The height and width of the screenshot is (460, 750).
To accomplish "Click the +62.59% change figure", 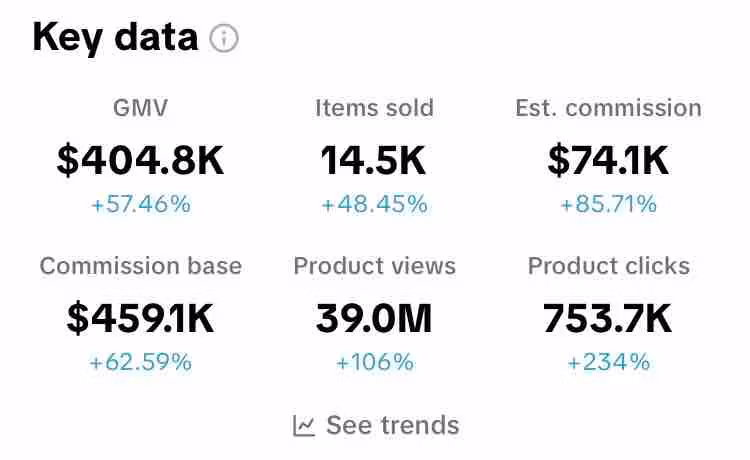I will point(140,362).
